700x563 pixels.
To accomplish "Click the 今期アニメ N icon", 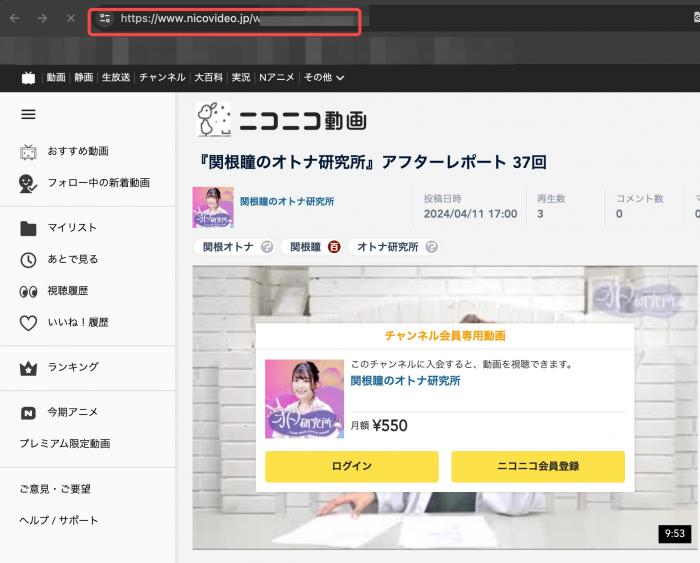I will pos(28,413).
